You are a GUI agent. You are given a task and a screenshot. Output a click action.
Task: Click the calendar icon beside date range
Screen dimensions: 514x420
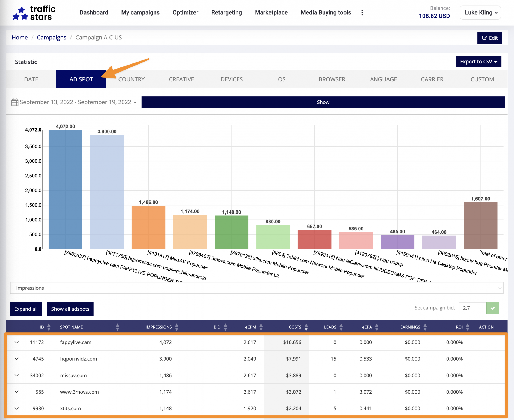coord(15,102)
